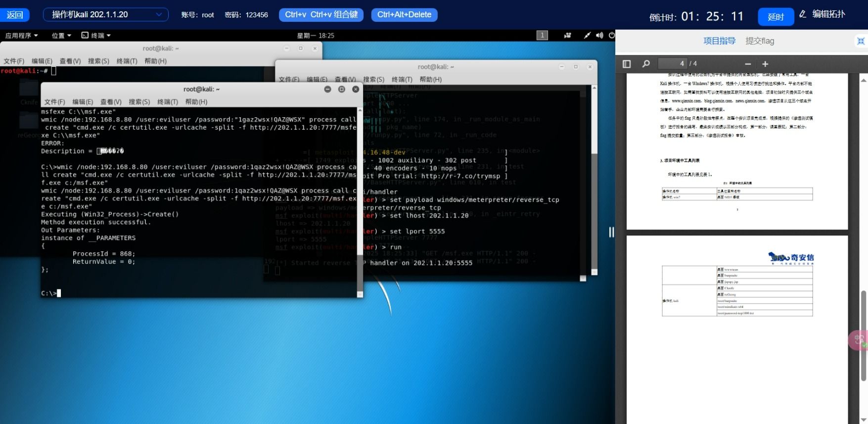Open 编辑(E) menu in front terminal window
Screen dimensions: 868x424
click(83, 102)
